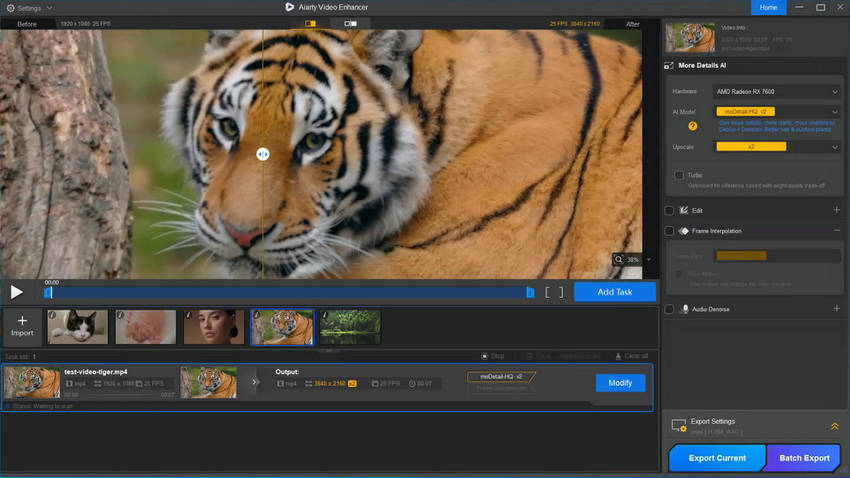This screenshot has width=850, height=478.
Task: Open the Settings gear menu
Action: click(11, 8)
